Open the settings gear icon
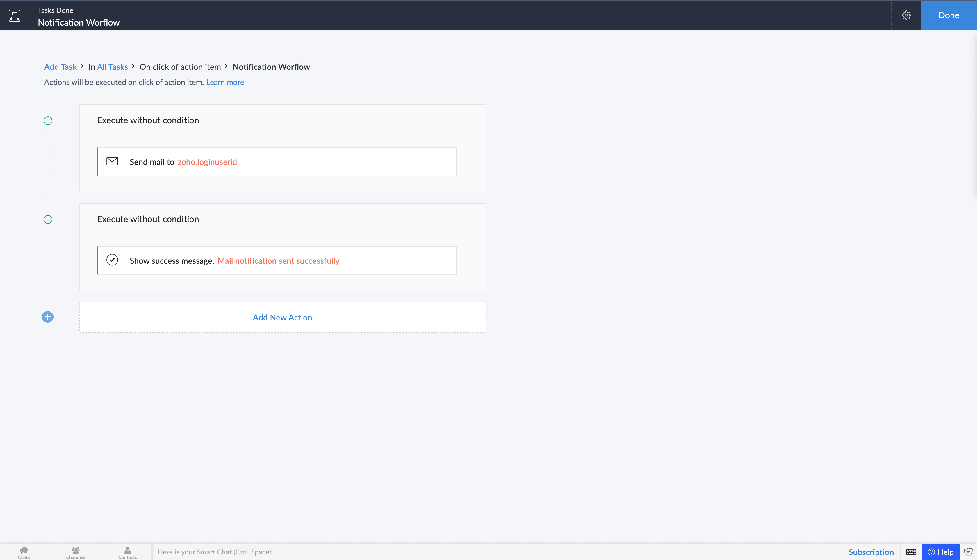The image size is (977, 560). (906, 15)
